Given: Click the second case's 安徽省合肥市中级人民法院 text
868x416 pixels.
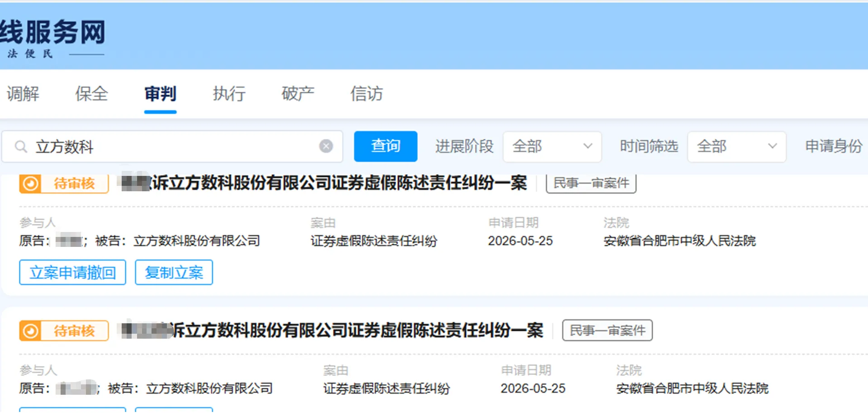Looking at the screenshot, I should pos(693,388).
